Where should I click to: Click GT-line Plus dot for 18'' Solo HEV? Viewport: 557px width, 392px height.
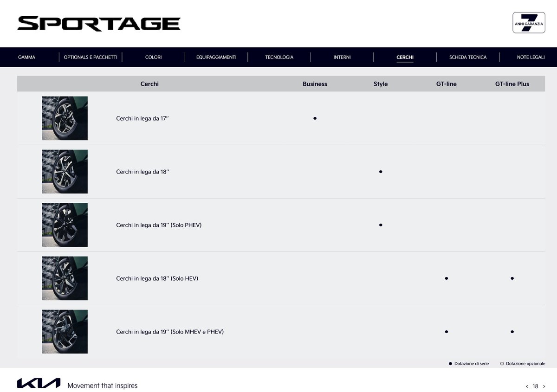512,278
